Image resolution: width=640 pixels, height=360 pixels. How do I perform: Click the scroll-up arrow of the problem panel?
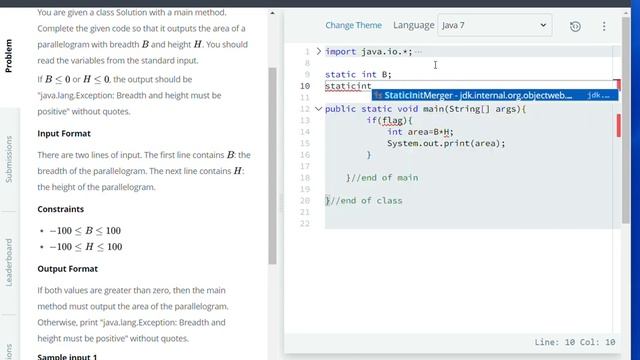[272, 13]
